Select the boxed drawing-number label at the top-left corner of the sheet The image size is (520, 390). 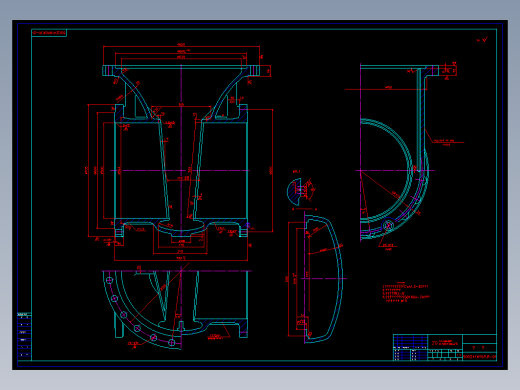point(49,33)
